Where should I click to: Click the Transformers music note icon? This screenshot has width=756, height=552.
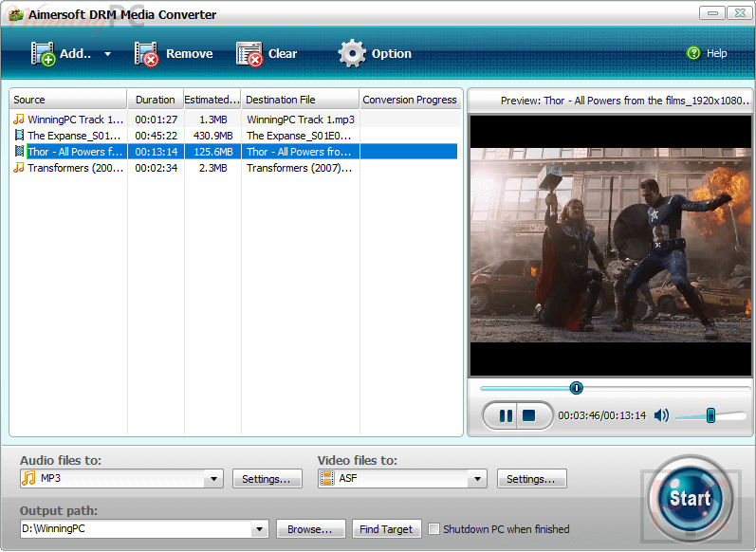19,167
